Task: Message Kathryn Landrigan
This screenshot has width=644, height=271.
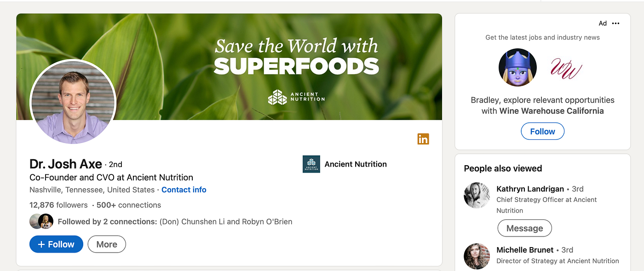Action: pos(525,228)
